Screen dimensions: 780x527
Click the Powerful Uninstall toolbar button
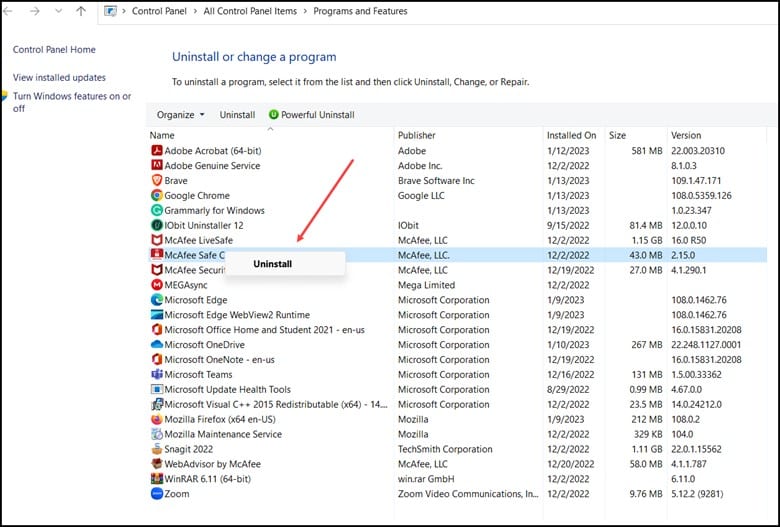(x=312, y=114)
